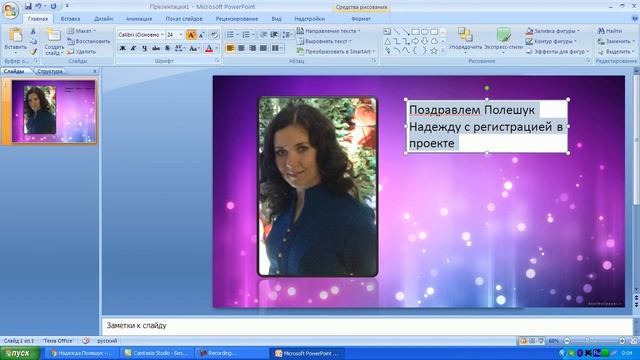Insert a text box from the shapes gallery
The image size is (640, 360).
click(x=387, y=31)
